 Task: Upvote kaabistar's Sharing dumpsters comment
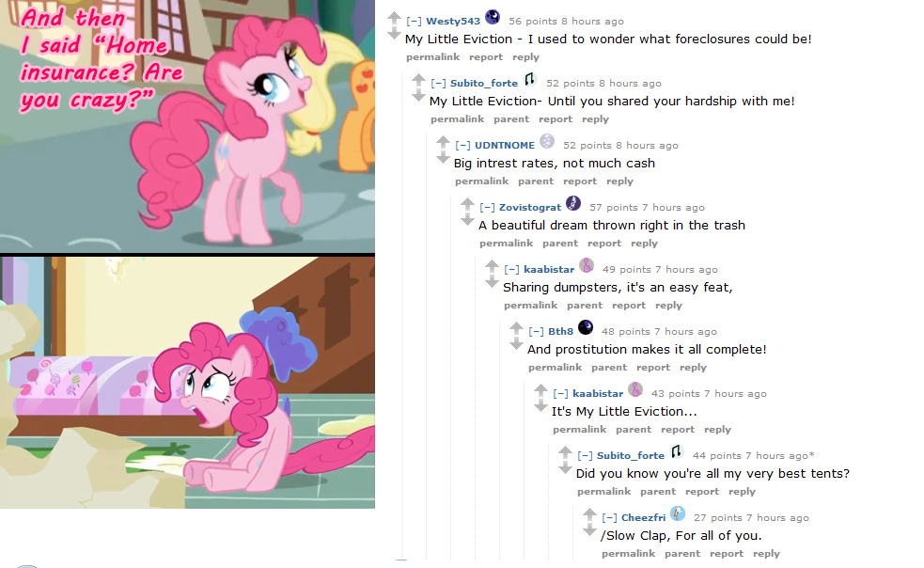coord(492,266)
